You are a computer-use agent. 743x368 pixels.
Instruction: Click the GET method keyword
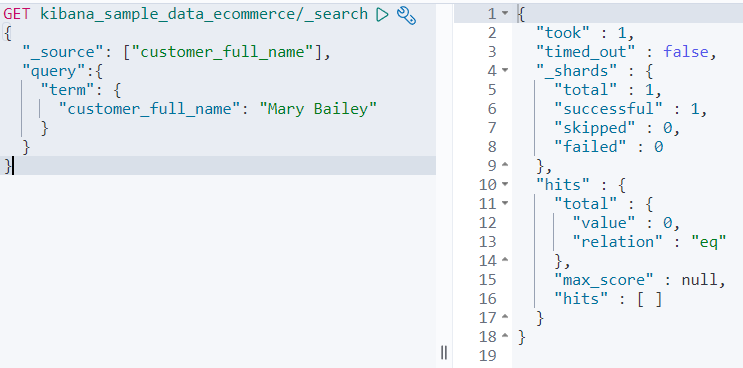[17, 14]
